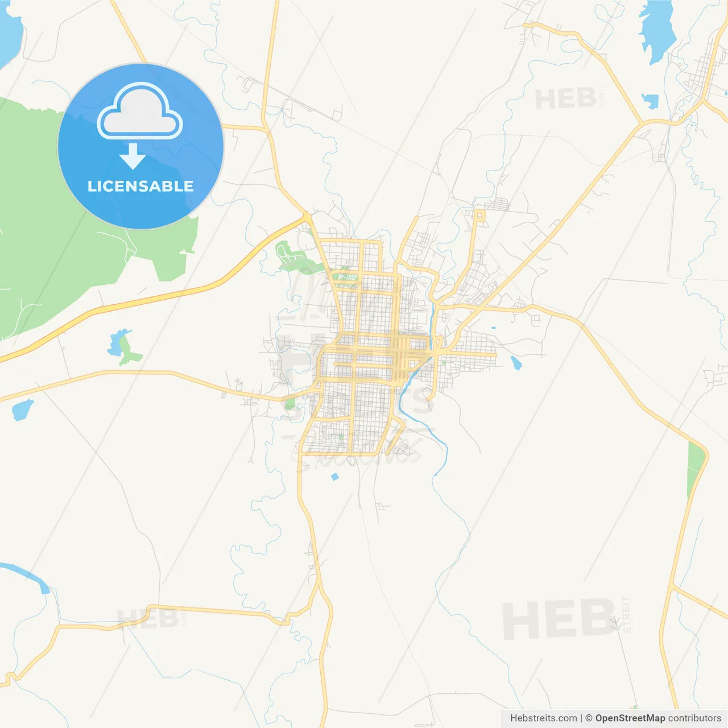The width and height of the screenshot is (728, 728).
Task: Click the small lake with green park west of town
Action: (x=124, y=347)
